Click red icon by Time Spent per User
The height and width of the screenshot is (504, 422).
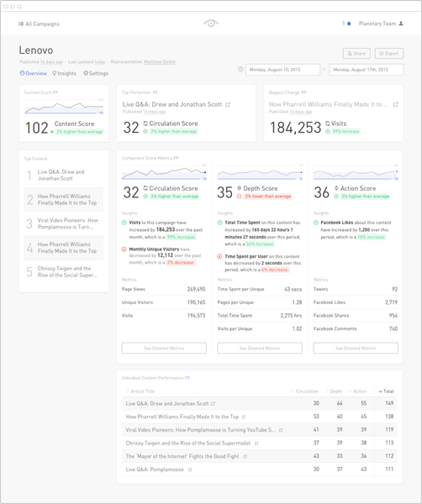219,256
